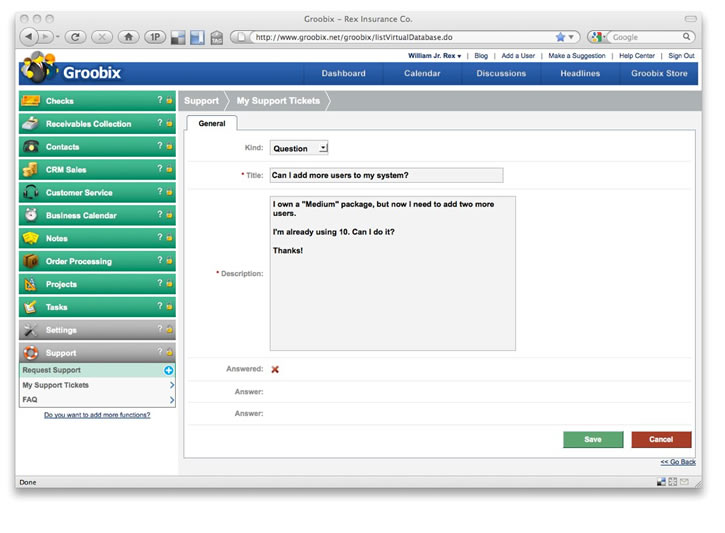Open help question mark for Checks
Viewport: 725px width, 533px height.
(x=160, y=99)
